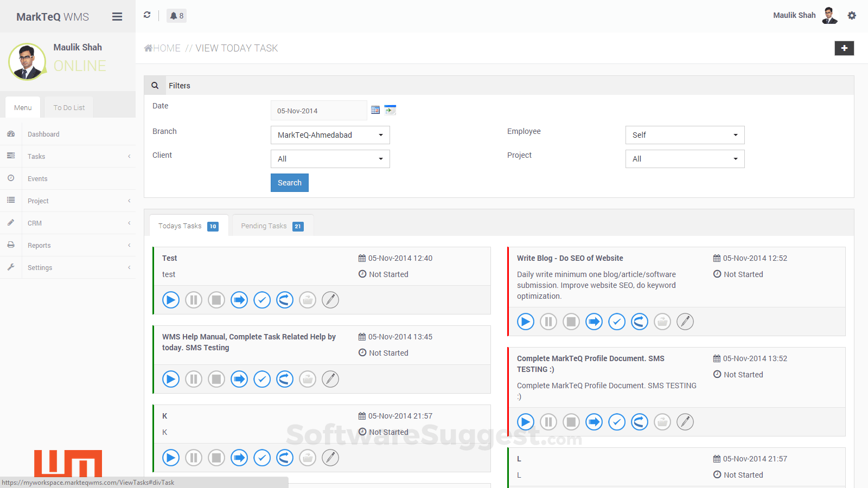This screenshot has height=488, width=868.
Task: Open the Employee dropdown set to Self
Action: [x=685, y=135]
